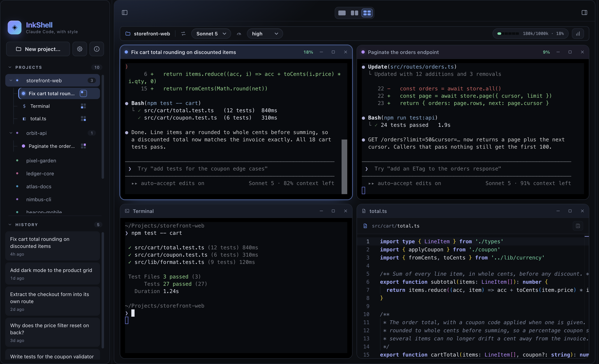Click the projects list scrollbar
Screen dimensions: 599x364
pyautogui.click(x=103, y=126)
